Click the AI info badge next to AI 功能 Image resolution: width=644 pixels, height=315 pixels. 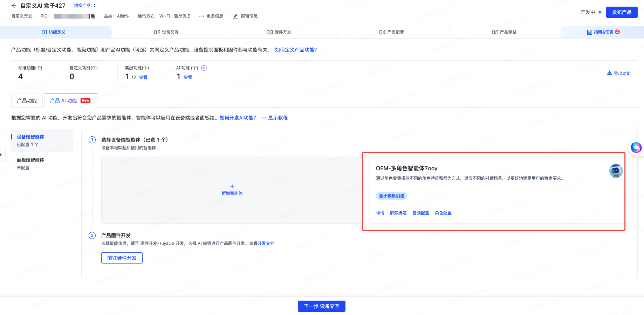[x=204, y=68]
